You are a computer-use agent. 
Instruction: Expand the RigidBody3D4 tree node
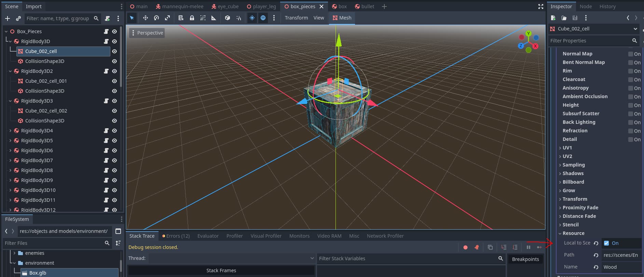(x=10, y=131)
